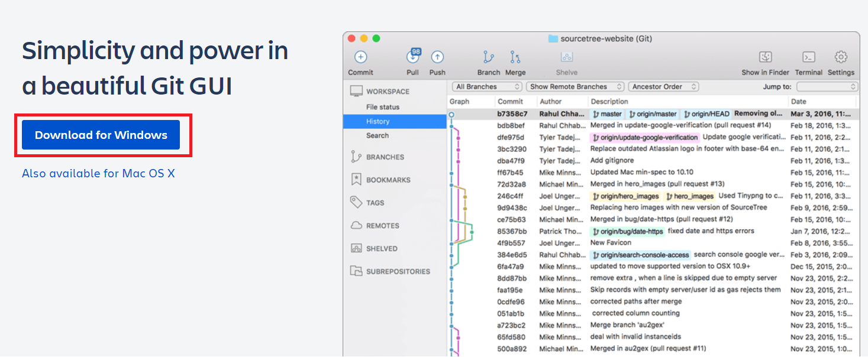Viewport: 868px width, 357px height.
Task: Select File status in the sidebar
Action: 383,107
